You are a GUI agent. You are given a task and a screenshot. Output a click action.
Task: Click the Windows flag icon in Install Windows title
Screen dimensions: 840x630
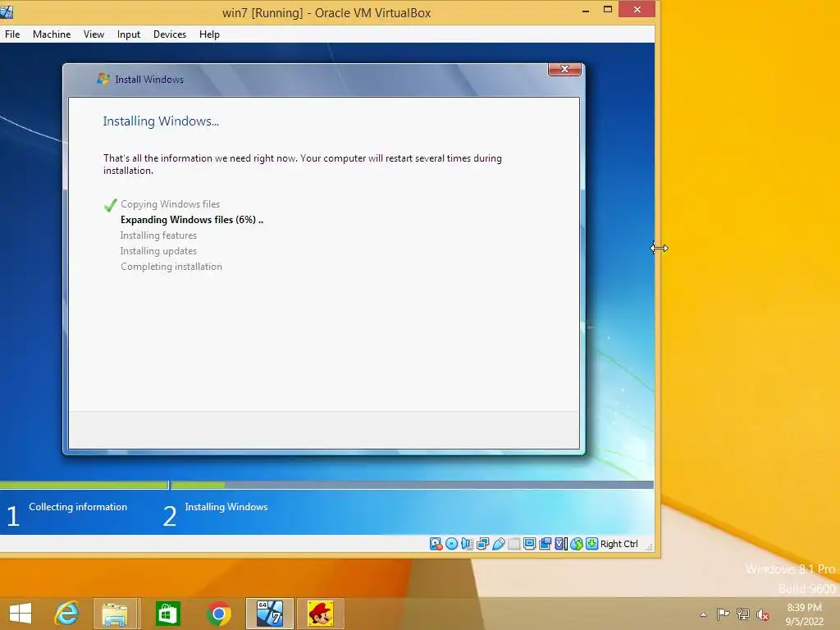(103, 80)
